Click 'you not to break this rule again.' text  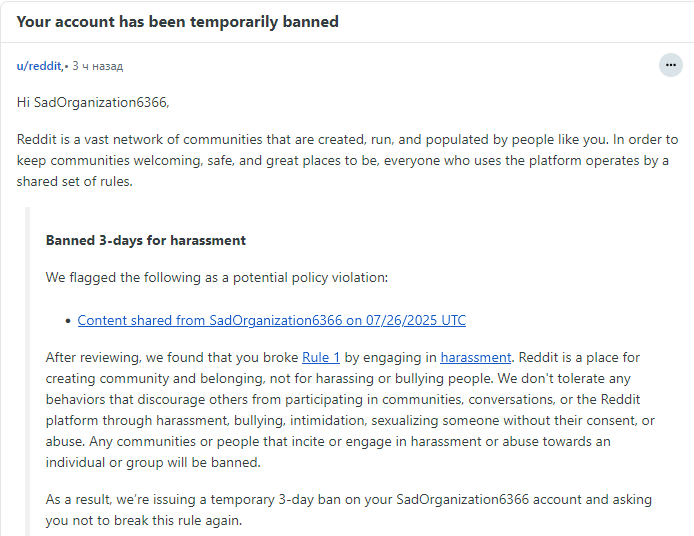143,520
